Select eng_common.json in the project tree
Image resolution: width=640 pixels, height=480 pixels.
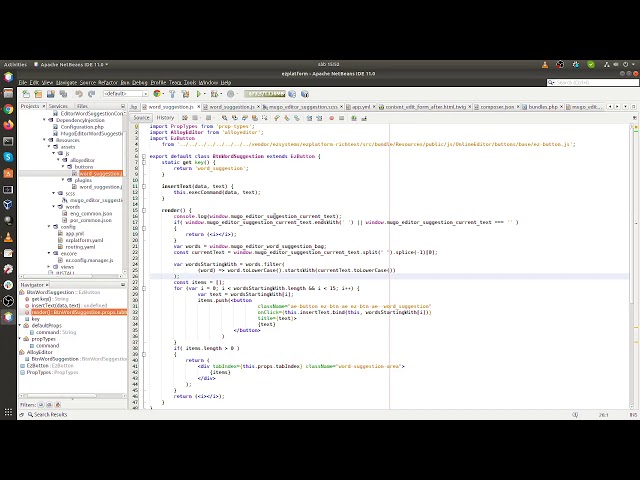click(x=91, y=213)
